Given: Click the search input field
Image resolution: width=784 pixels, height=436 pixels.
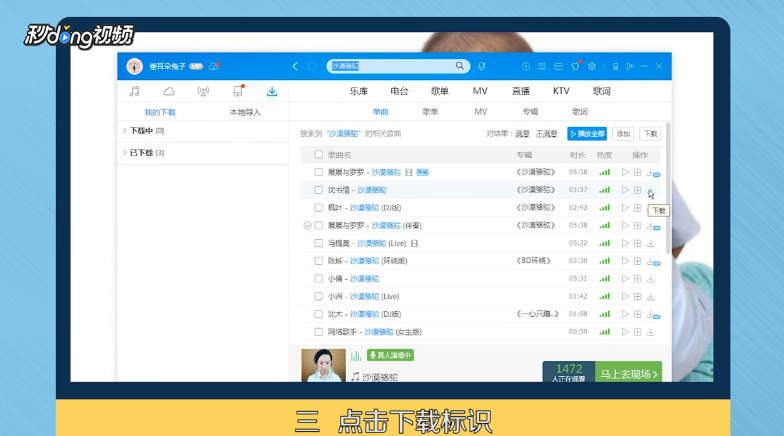Looking at the screenshot, I should 391,66.
